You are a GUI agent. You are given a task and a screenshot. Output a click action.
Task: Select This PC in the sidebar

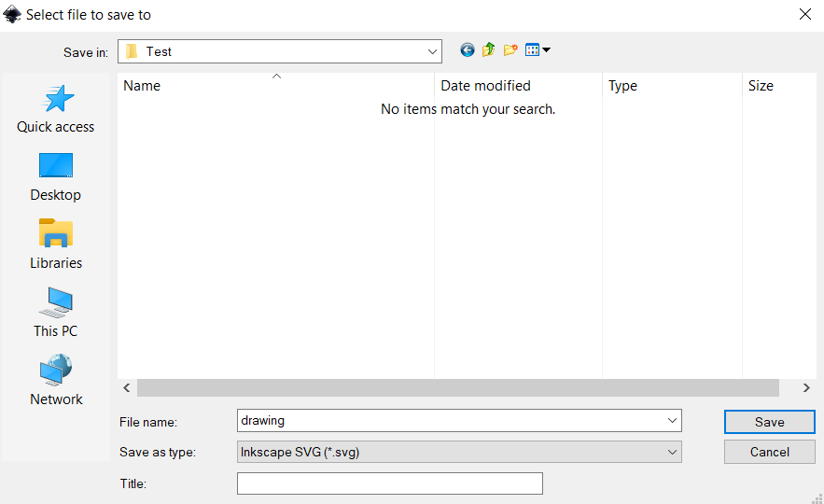pyautogui.click(x=56, y=313)
